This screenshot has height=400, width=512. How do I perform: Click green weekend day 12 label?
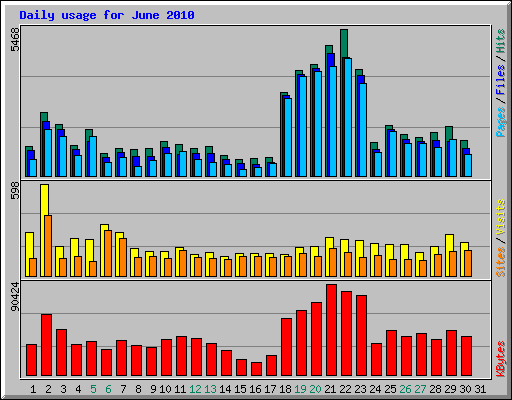click(195, 389)
